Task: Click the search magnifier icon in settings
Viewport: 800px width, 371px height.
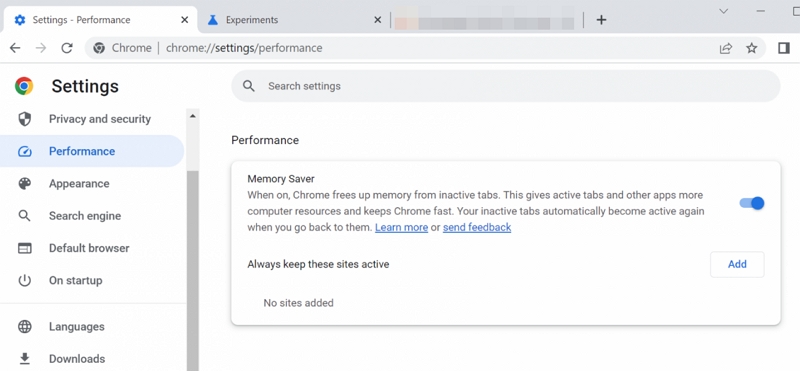Action: pos(248,86)
